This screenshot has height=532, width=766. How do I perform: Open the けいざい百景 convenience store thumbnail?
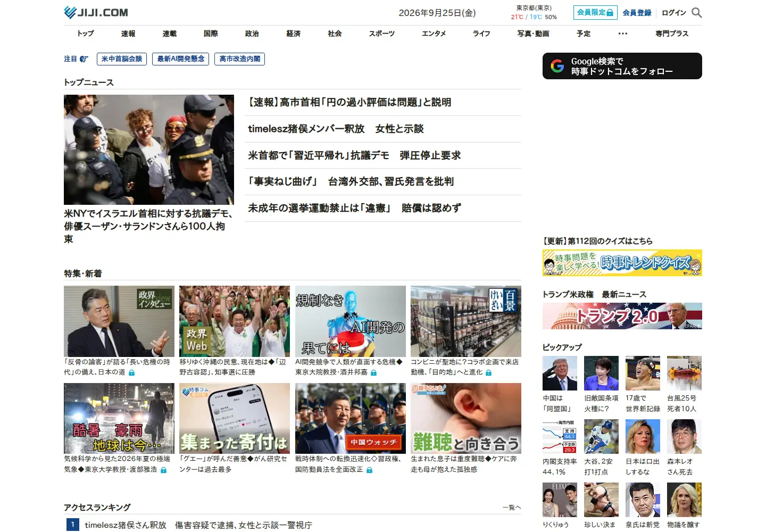(x=466, y=321)
